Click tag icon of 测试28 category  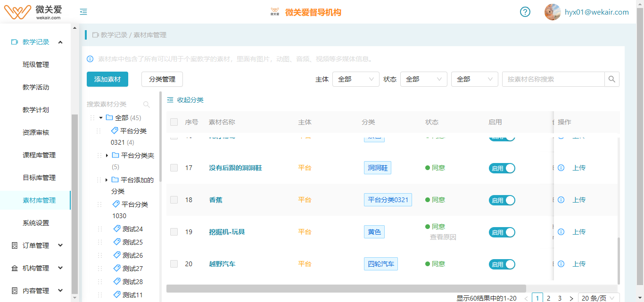tap(117, 281)
